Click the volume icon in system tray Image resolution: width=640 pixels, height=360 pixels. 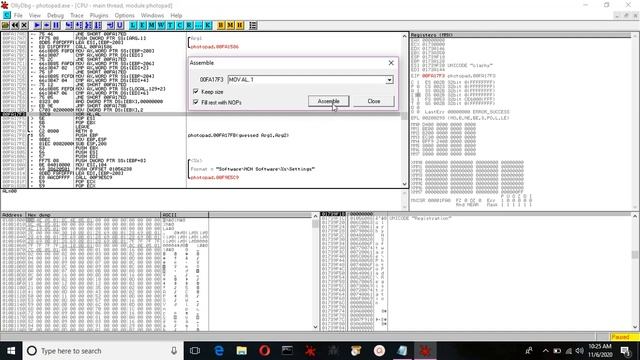[580, 351]
